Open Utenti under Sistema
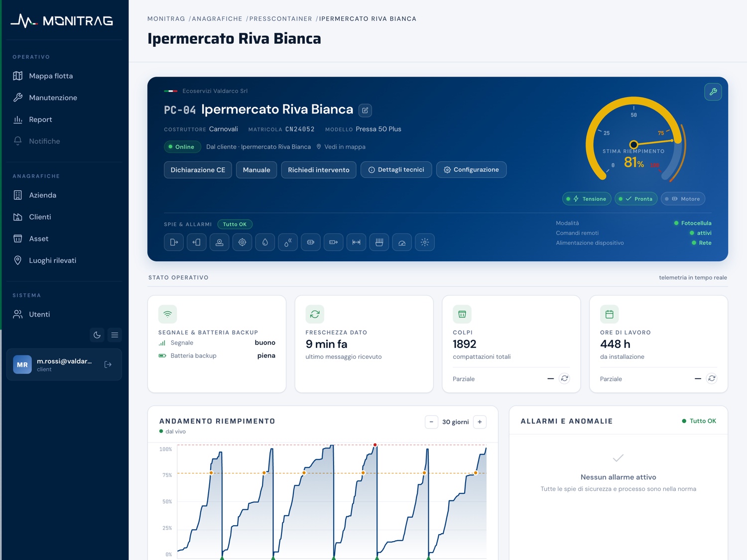 [64, 314]
